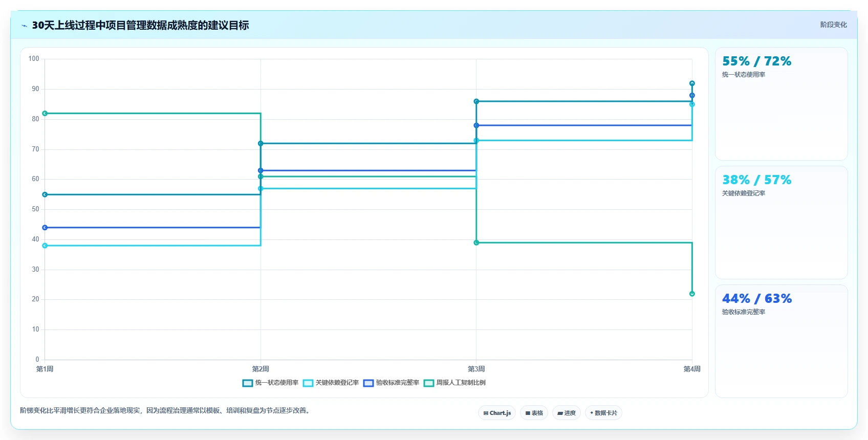Viewport: 868px width, 440px height.
Task: Click the 关键依赖登记率 legend color box
Action: click(308, 383)
